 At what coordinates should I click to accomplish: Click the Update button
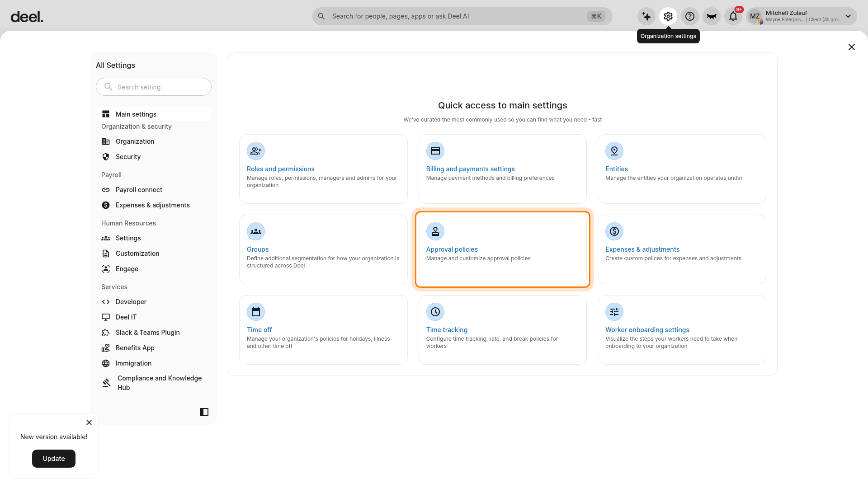pos(54,459)
